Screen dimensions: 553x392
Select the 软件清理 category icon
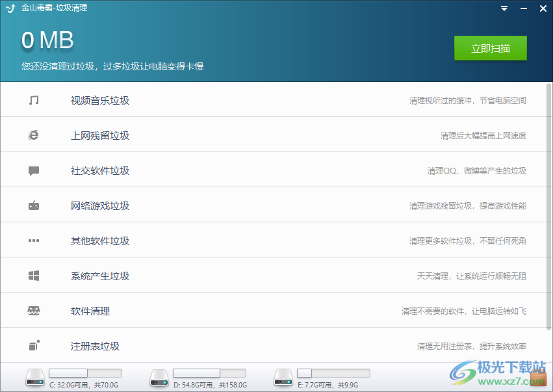click(x=34, y=310)
